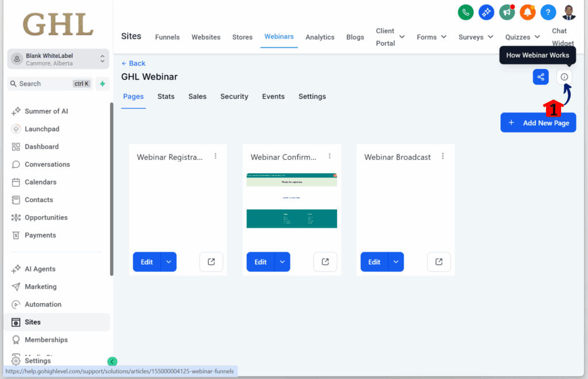Expand the Blank WhiteLabel account switcher
The image size is (588, 379).
(58, 59)
